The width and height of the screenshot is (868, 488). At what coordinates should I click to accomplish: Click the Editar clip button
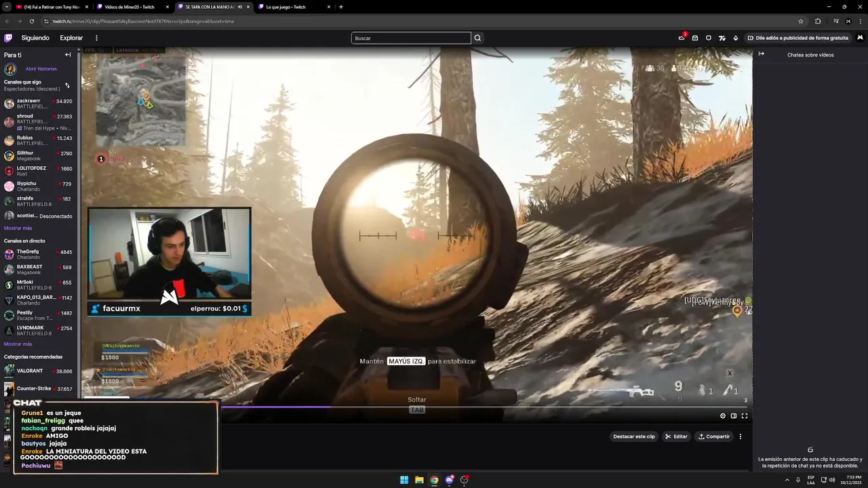676,436
